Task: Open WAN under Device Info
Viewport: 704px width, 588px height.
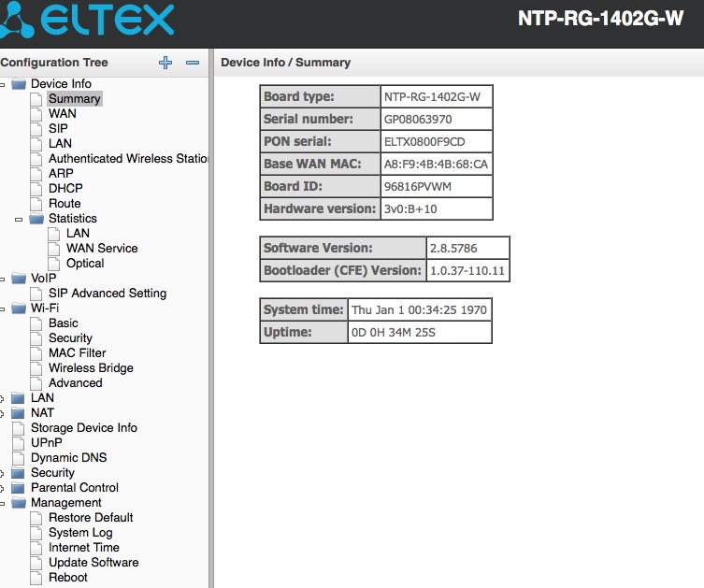Action: (63, 113)
